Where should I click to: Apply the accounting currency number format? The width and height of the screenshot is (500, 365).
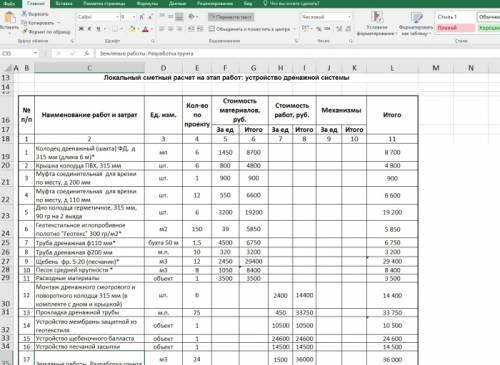(x=305, y=29)
